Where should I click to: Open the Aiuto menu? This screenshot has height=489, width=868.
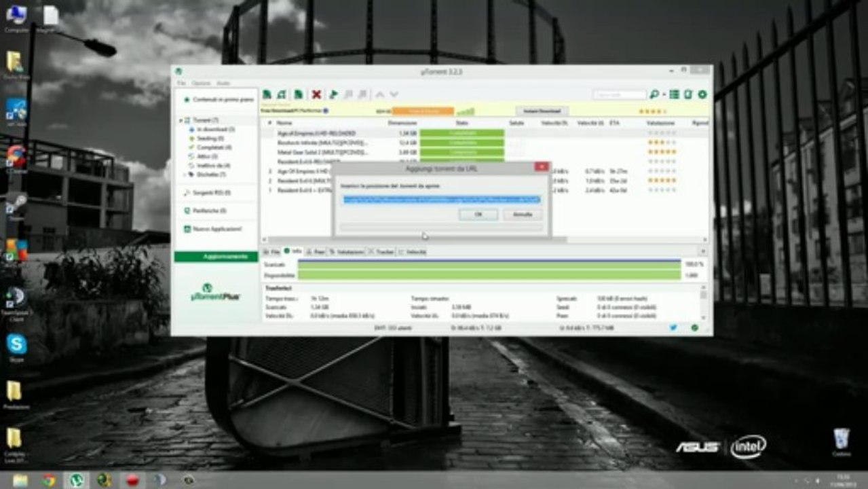[223, 83]
